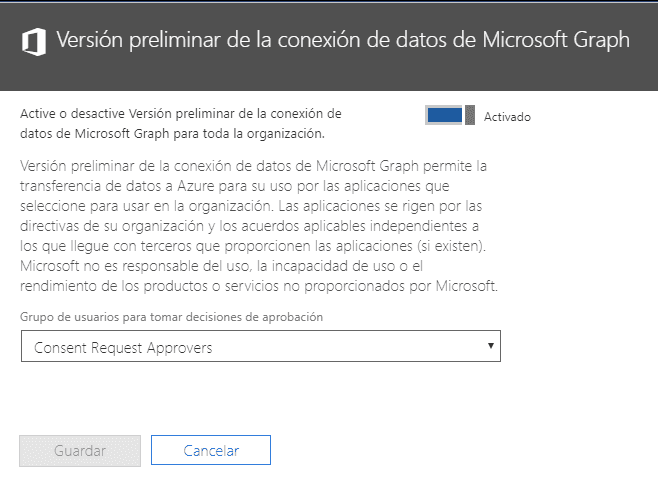Click the grey paragraph's first line mentioning 'permite la'
The width and height of the screenshot is (658, 501).
point(253,166)
